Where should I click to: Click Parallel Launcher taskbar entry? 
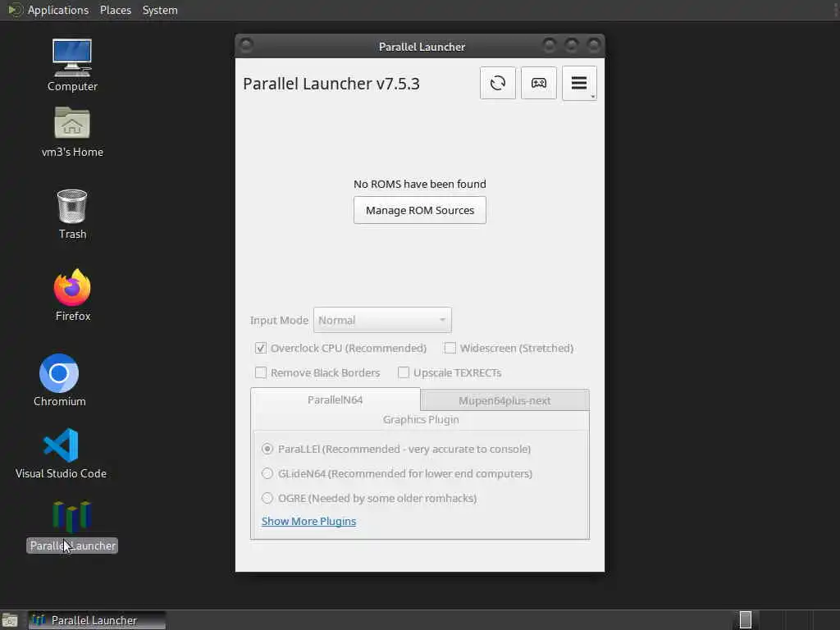[x=97, y=620]
